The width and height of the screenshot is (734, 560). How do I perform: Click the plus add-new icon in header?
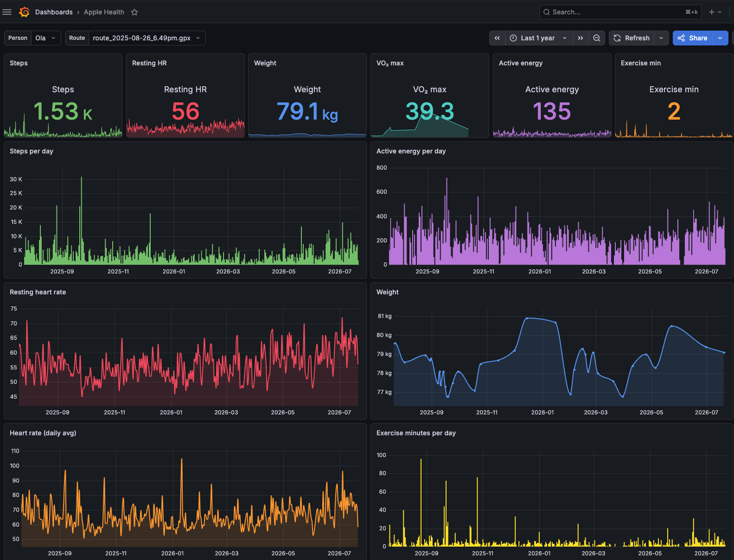point(712,12)
